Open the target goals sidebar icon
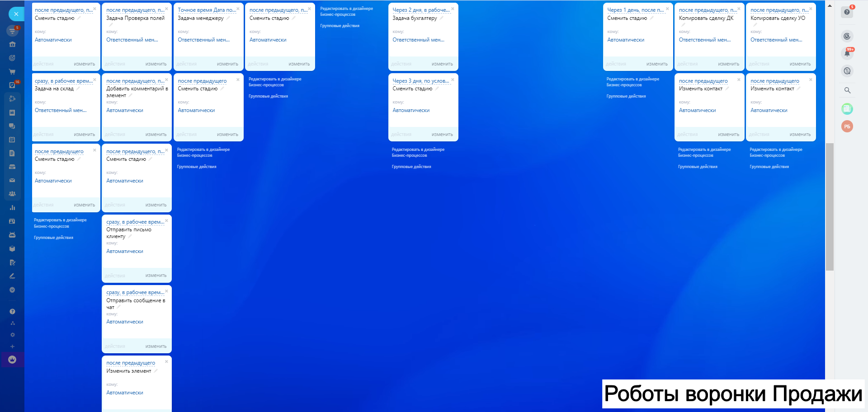Viewport: 868px width, 412px height. coord(12,58)
